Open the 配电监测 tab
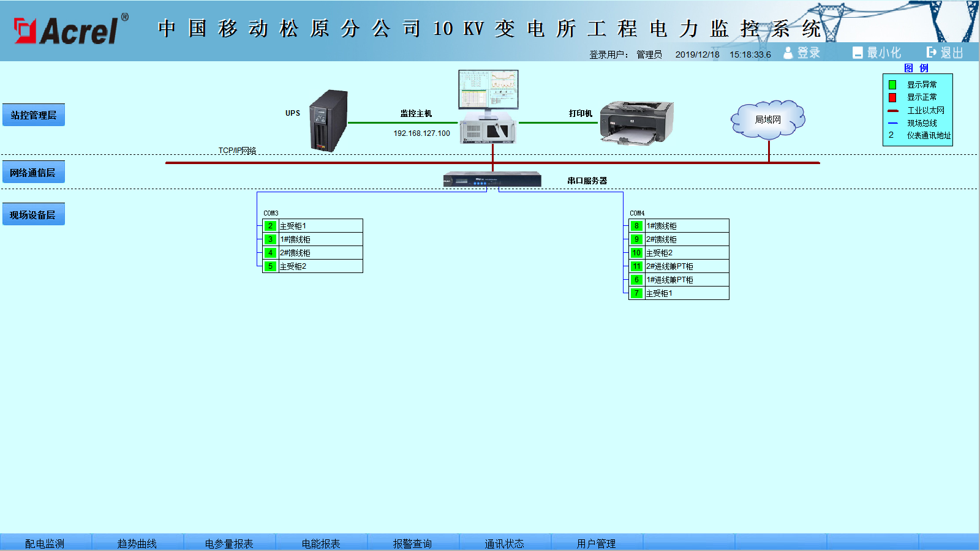The height and width of the screenshot is (551, 980). [x=45, y=543]
